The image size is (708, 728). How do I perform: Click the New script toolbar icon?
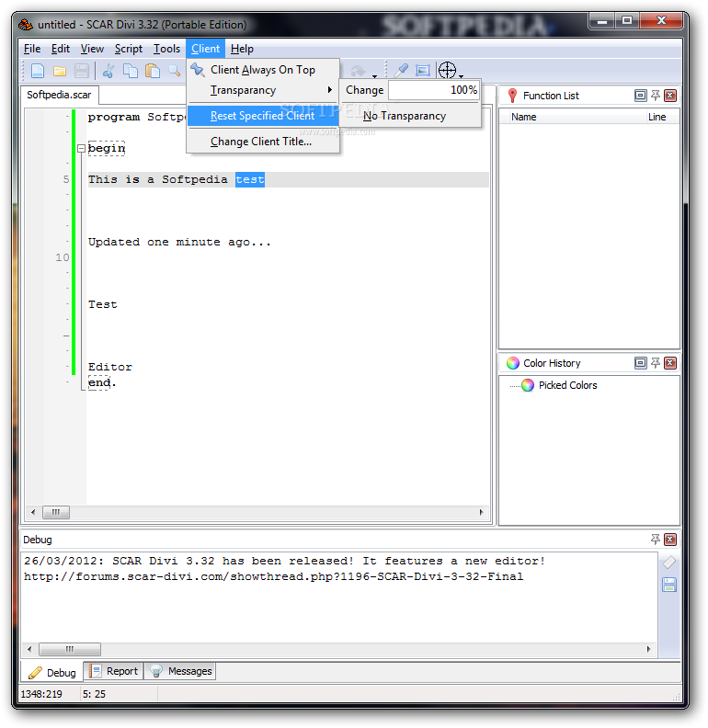tap(37, 71)
